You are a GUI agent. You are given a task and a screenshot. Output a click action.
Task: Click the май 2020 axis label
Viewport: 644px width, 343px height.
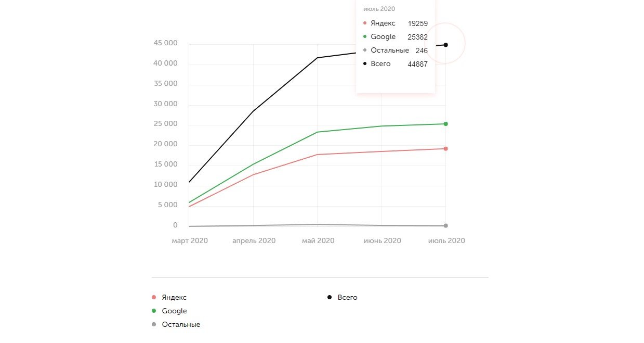(318, 240)
